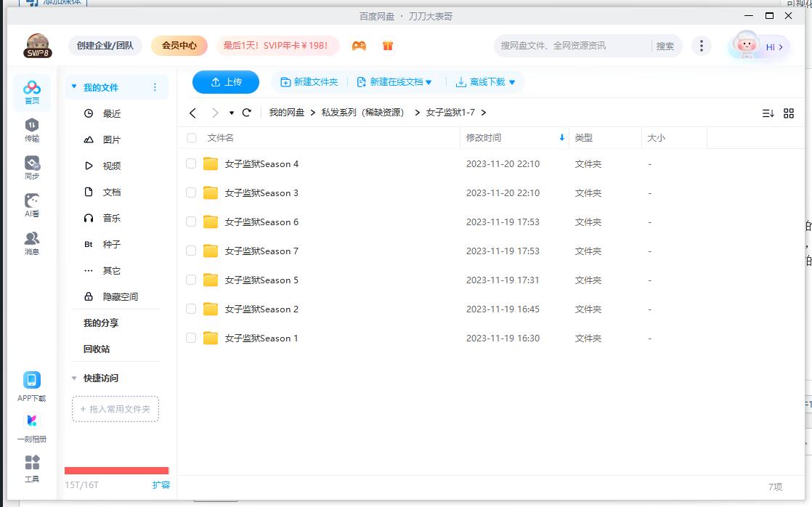The width and height of the screenshot is (812, 507).
Task: Click the 一刻相册 photo album icon
Action: 31,427
